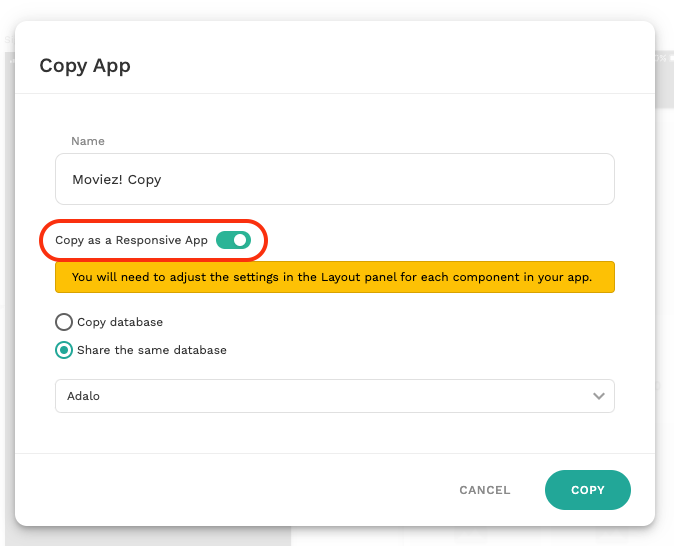Click the chevron arrow on the Adalo dropdown
674x546 pixels.
point(599,396)
